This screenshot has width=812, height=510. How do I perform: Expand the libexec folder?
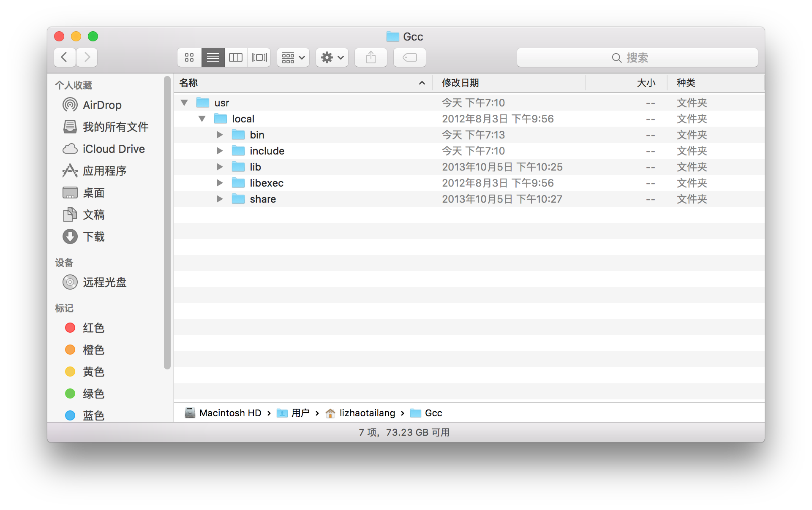220,183
